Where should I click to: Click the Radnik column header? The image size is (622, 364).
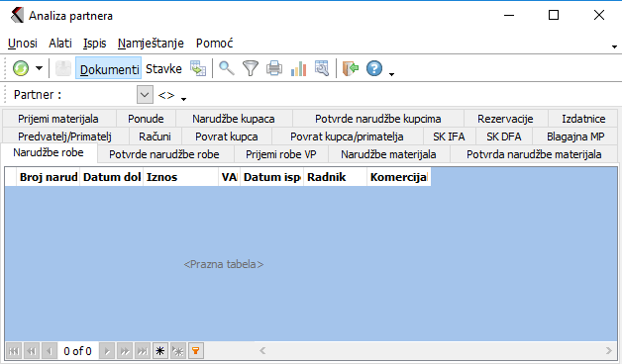[x=335, y=177]
